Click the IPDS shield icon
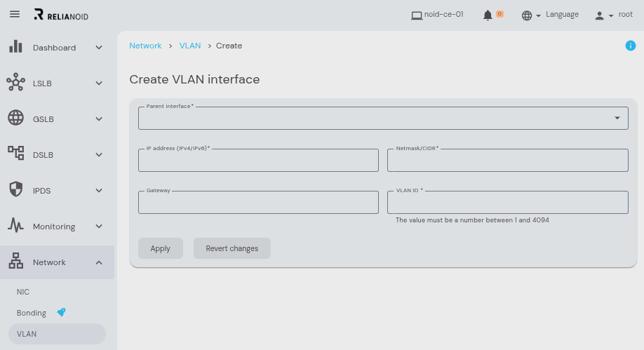Screen dimensions: 644x350 point(15,189)
